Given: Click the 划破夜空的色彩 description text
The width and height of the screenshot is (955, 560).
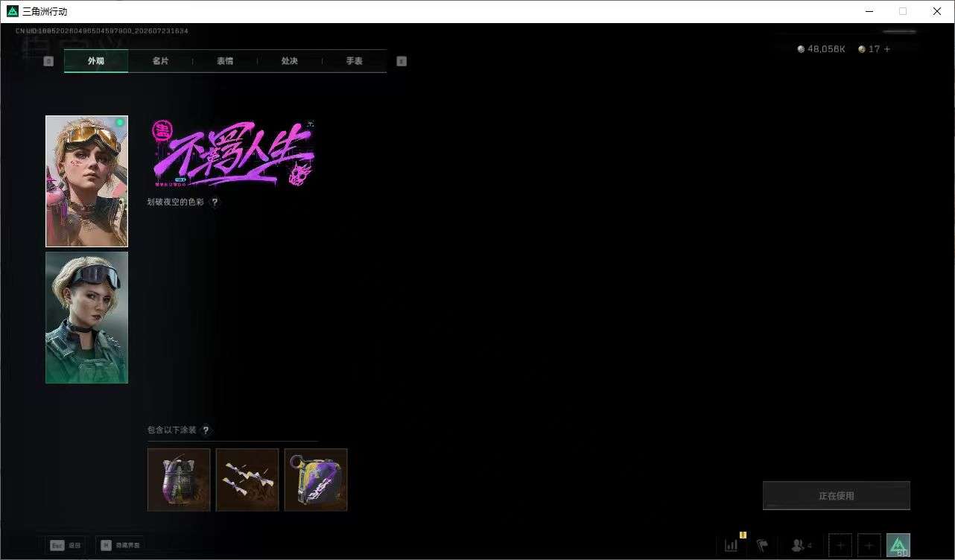Looking at the screenshot, I should pyautogui.click(x=175, y=202).
